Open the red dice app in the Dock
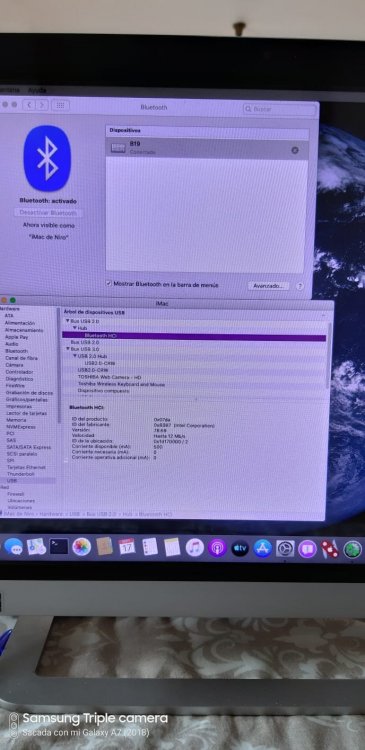The height and width of the screenshot is (750, 365). coord(330,549)
